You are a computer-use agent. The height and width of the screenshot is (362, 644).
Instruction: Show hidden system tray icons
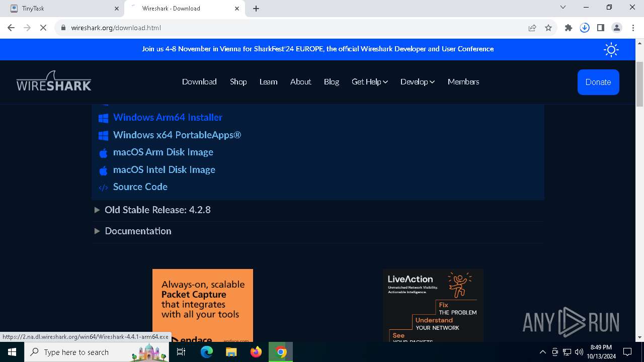tap(543, 352)
